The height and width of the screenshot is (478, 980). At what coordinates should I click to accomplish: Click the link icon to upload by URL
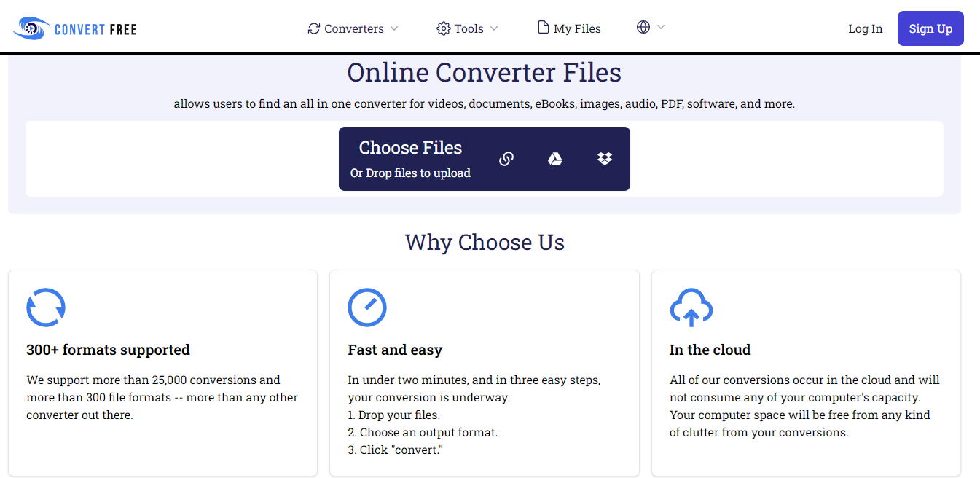[506, 159]
